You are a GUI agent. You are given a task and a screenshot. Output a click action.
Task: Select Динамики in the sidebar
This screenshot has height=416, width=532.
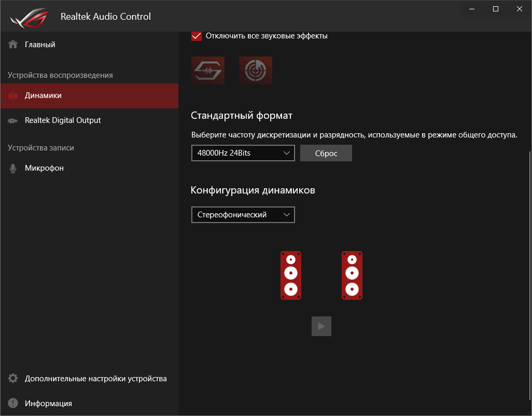[x=89, y=95]
